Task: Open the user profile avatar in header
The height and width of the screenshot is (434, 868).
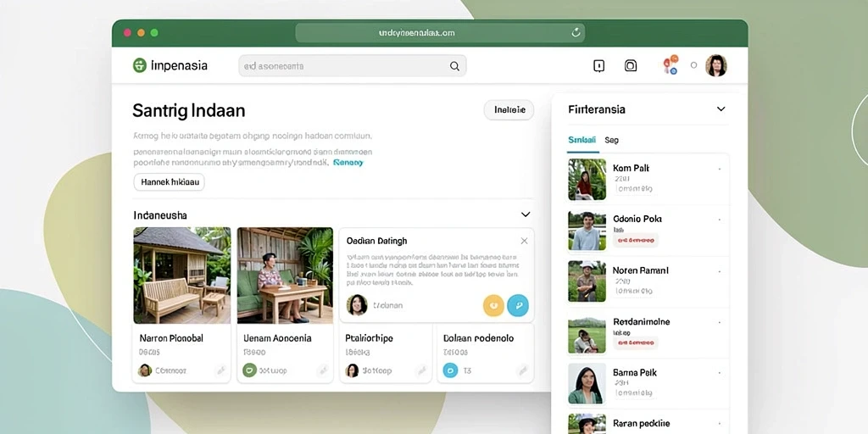Action: click(x=715, y=65)
